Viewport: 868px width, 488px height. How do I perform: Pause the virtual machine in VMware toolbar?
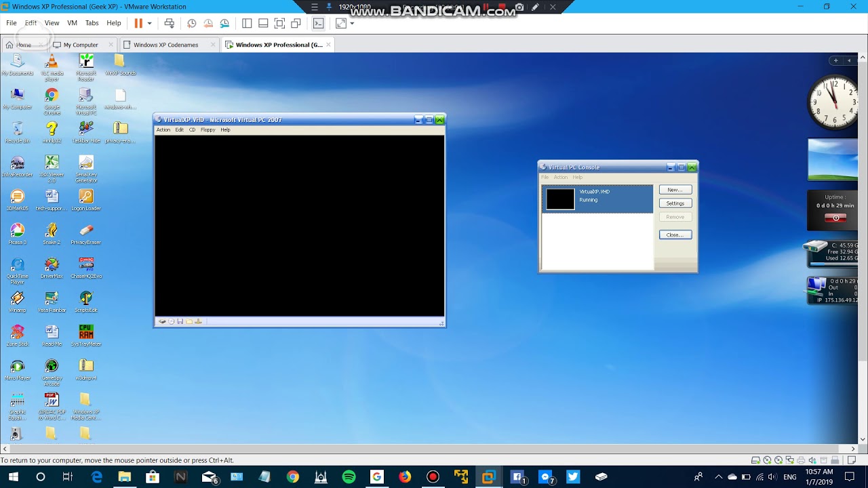pos(138,23)
